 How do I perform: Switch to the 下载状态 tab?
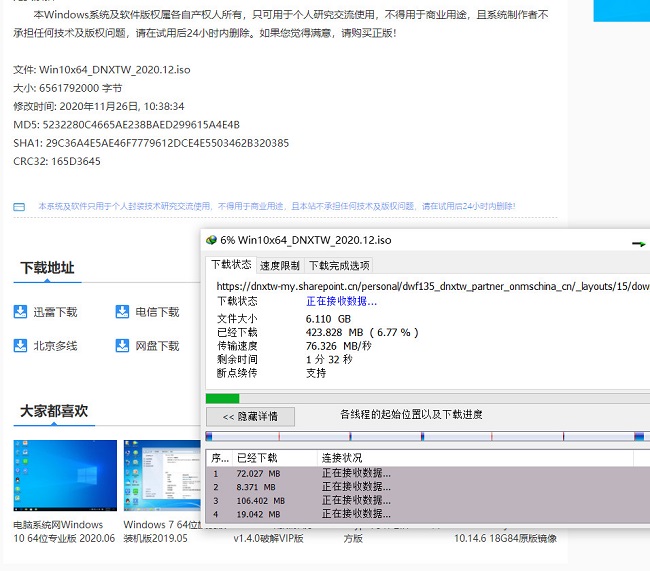pos(231,265)
